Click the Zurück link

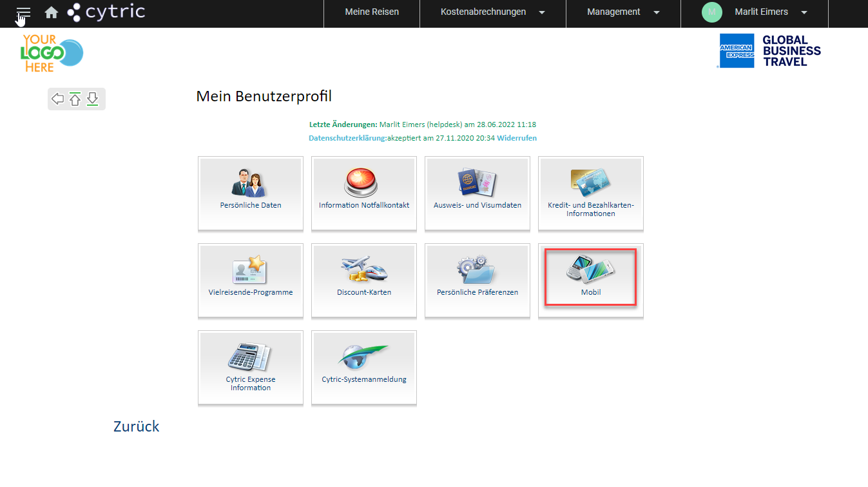click(x=137, y=426)
